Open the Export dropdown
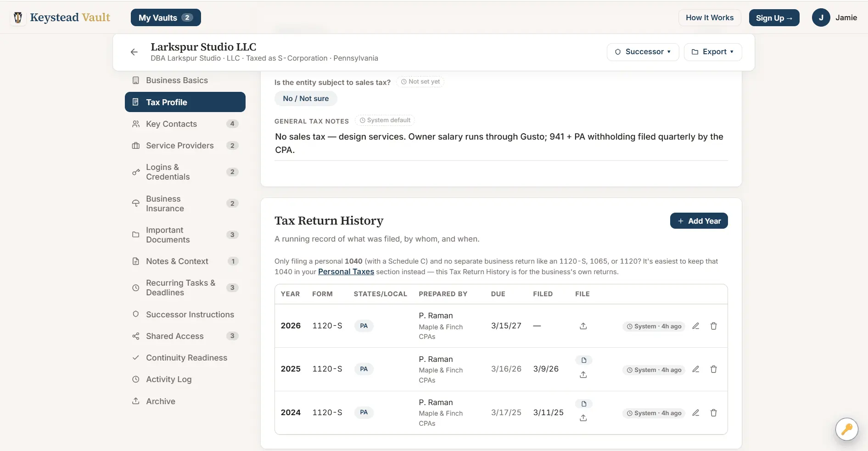Screen dimensions: 868x451 pyautogui.click(x=713, y=52)
